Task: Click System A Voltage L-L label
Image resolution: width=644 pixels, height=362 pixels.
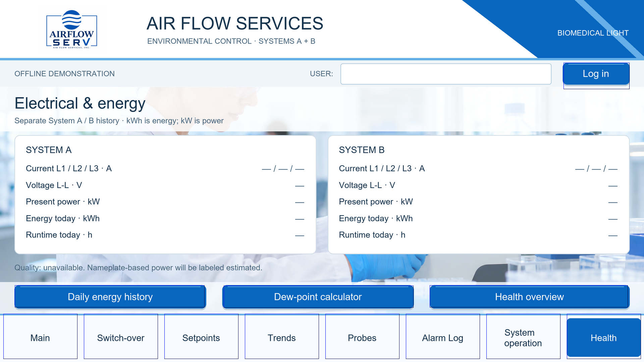Action: [x=54, y=185]
